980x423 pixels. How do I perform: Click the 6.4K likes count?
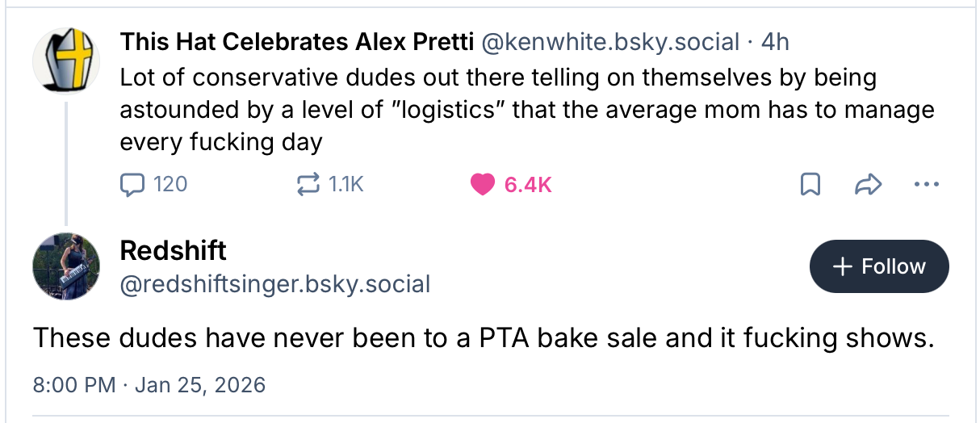528,185
